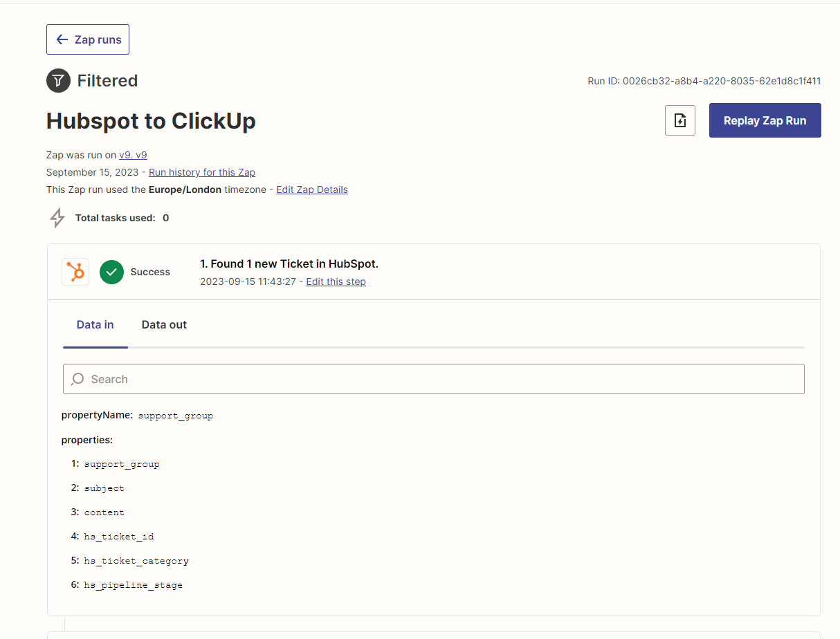Click property 6 hs_pipeline_stage

[x=134, y=585]
